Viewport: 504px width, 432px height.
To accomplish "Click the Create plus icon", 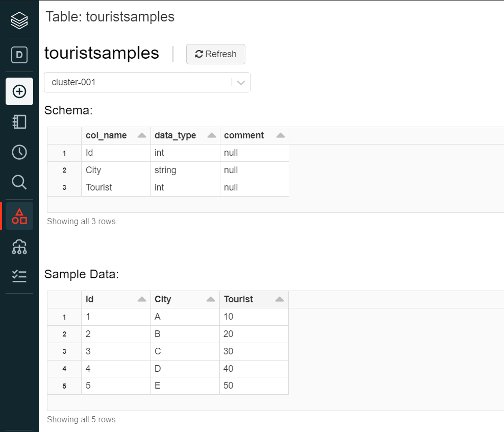I will tap(19, 91).
